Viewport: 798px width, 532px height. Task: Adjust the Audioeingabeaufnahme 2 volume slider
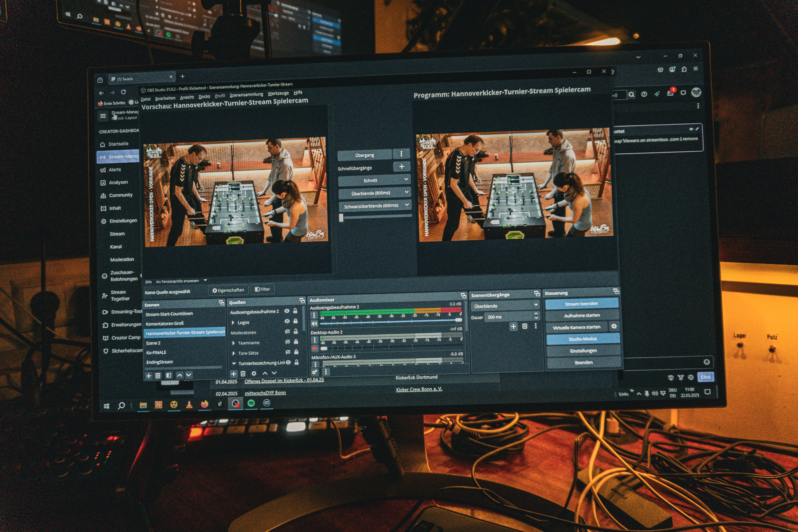click(392, 322)
